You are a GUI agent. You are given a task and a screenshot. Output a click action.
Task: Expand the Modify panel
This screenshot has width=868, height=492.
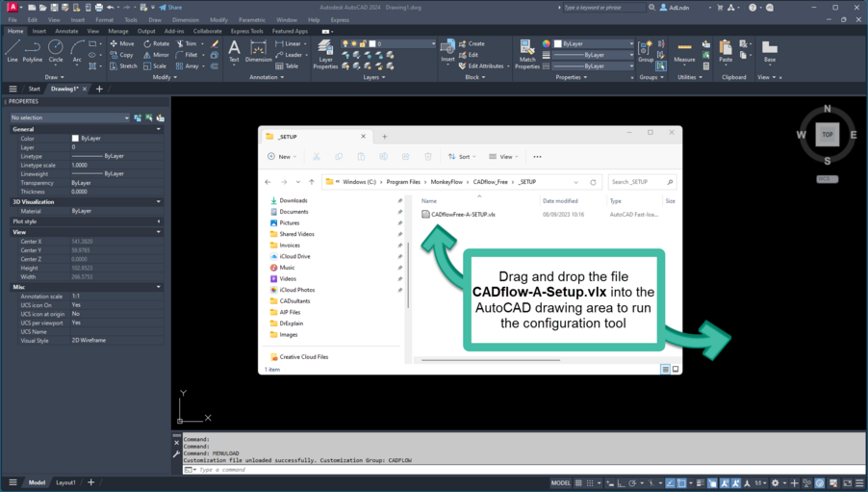(165, 77)
